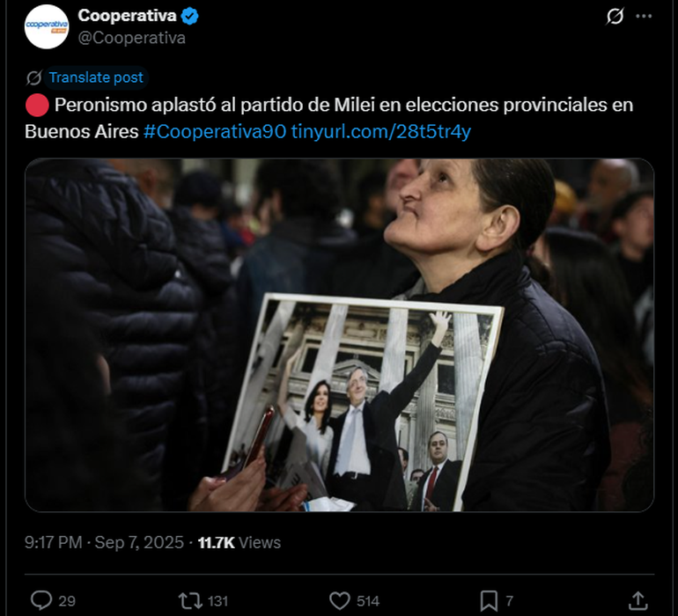
Task: Open the attached photo of the woman
Action: click(x=339, y=335)
